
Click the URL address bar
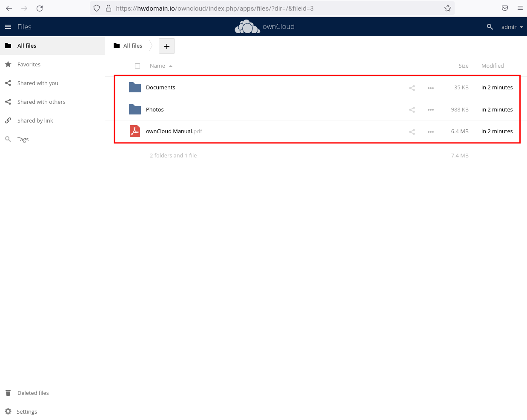(272, 8)
